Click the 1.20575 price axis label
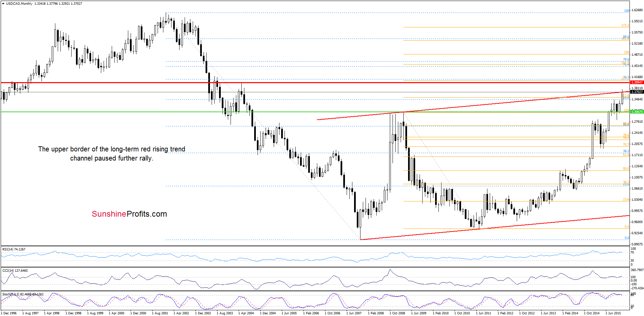The height and width of the screenshot is (316, 644). pos(637,144)
